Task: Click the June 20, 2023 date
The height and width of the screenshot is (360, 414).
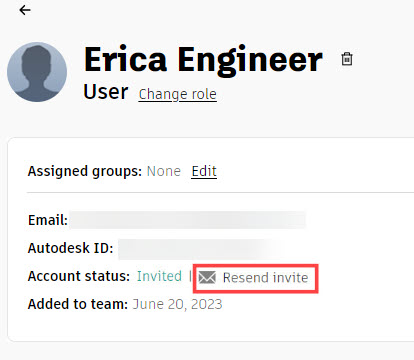Action: [x=178, y=304]
